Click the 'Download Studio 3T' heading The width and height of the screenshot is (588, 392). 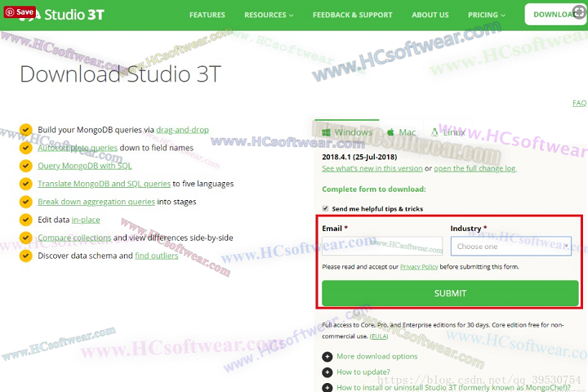click(x=120, y=73)
